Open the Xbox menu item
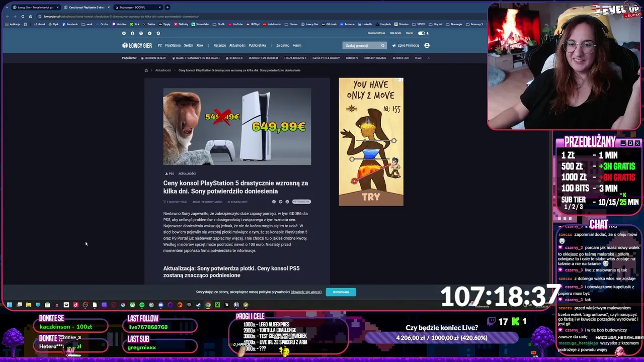The image size is (644, 362). (x=200, y=45)
